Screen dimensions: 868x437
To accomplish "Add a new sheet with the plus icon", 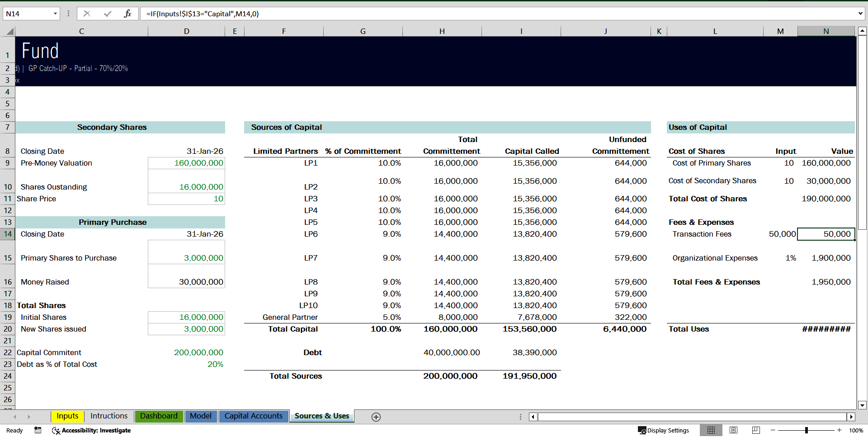I will (376, 417).
